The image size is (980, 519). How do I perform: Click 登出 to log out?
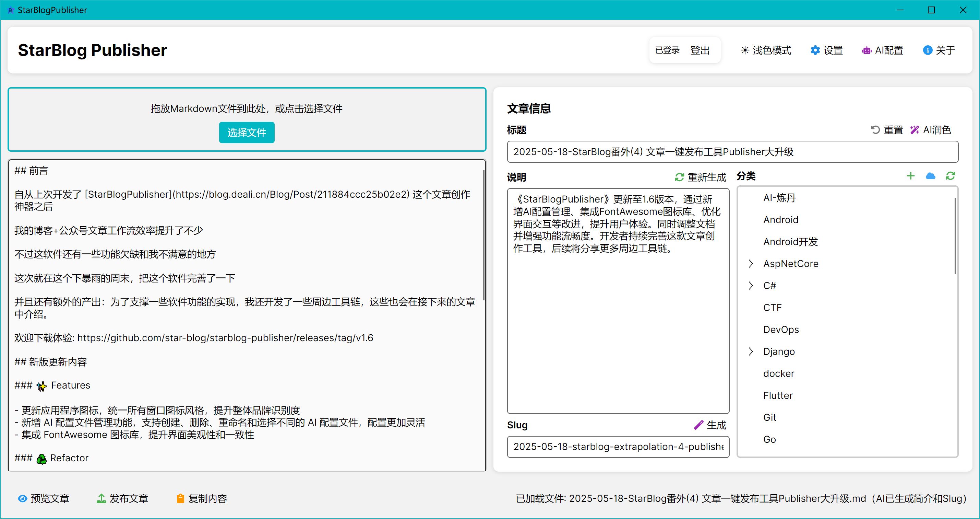coord(700,50)
